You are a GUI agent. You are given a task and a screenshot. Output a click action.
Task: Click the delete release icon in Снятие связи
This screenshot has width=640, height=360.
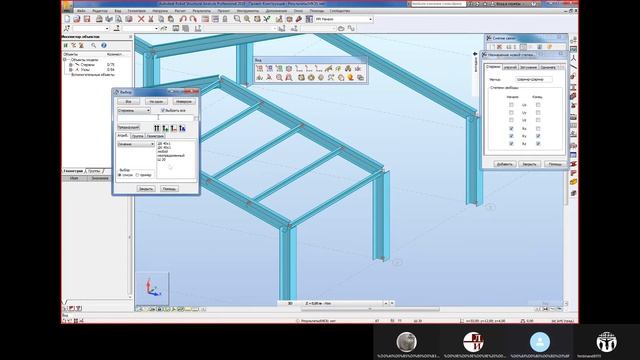click(x=499, y=47)
